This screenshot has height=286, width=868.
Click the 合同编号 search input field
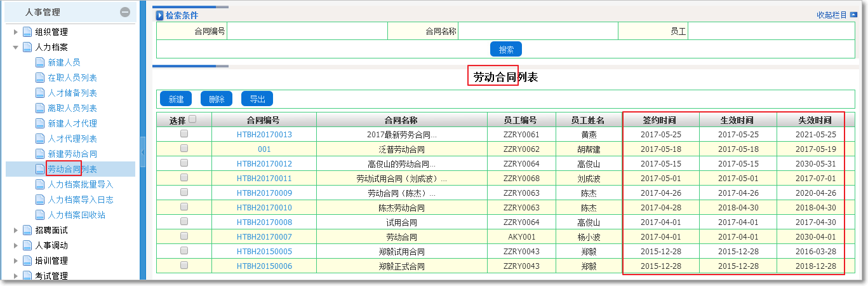tap(307, 31)
